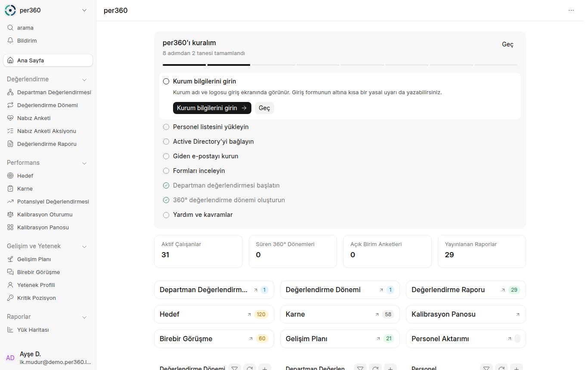Mark 'Giden e-postayı kurun' step circle
Image resolution: width=588 pixels, height=370 pixels.
coord(166,156)
